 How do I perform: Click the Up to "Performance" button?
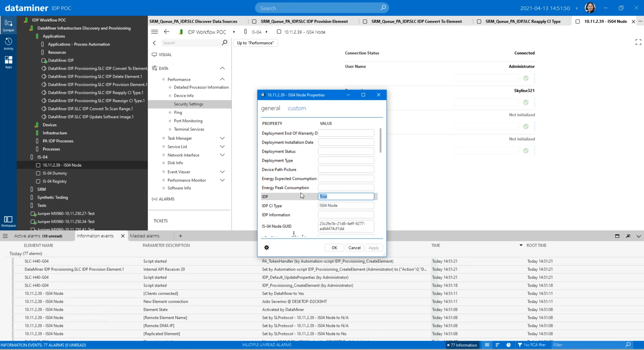click(255, 43)
